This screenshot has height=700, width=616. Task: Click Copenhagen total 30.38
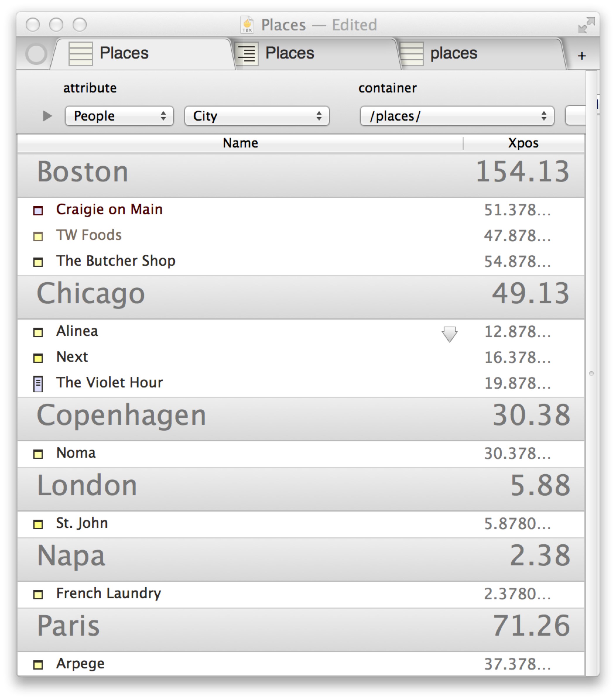pyautogui.click(x=531, y=415)
